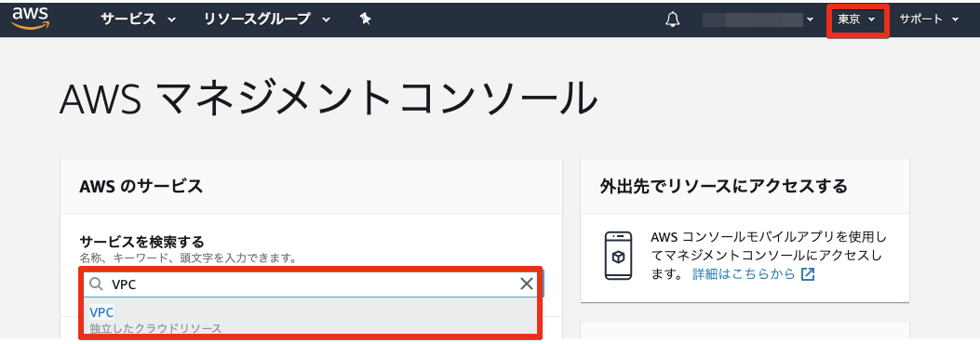Click the 外出先でリソースにアクセスする heading
Image resolution: width=980 pixels, height=344 pixels.
coord(723,185)
